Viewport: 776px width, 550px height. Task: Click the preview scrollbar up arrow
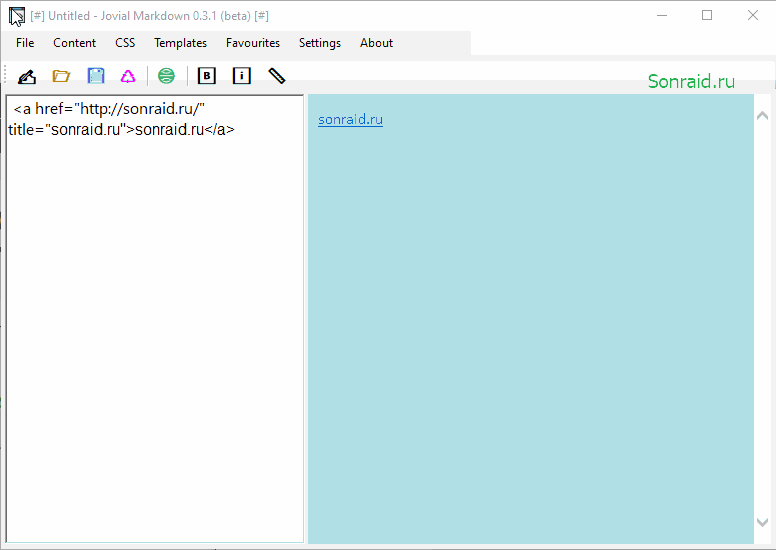tap(763, 116)
